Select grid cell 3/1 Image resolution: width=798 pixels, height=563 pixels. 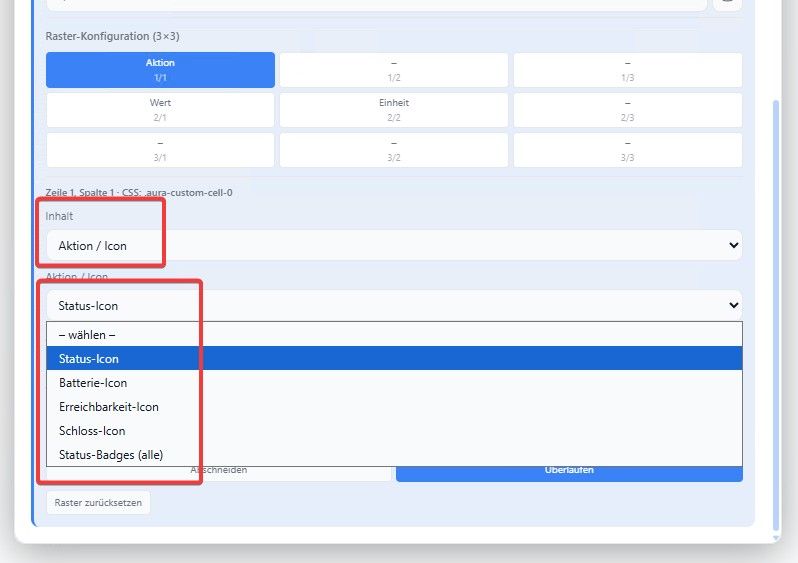coord(160,150)
